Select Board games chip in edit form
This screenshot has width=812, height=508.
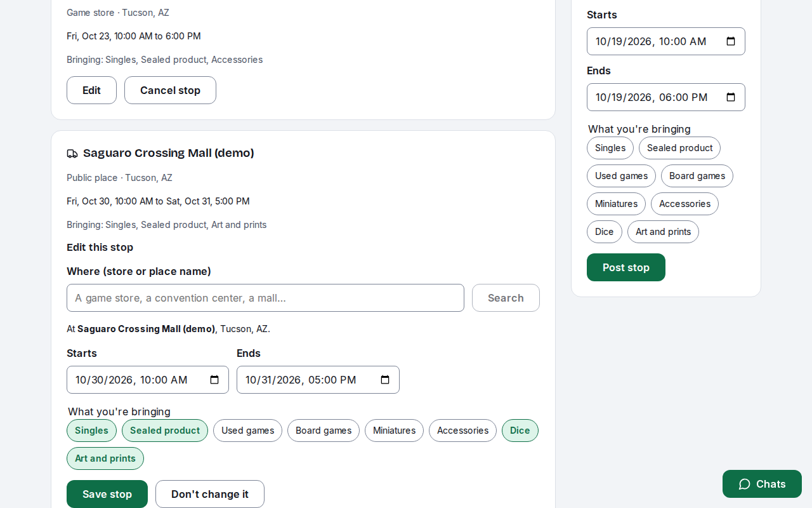[x=324, y=431]
